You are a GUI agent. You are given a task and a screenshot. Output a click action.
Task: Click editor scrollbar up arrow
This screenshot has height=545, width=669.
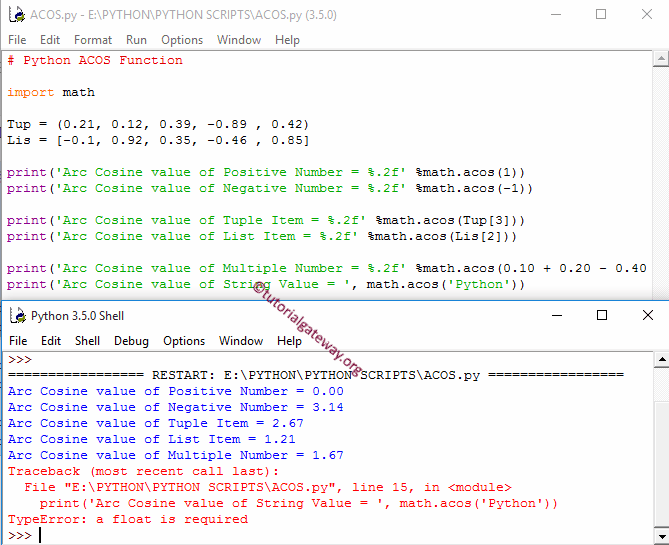(x=661, y=58)
